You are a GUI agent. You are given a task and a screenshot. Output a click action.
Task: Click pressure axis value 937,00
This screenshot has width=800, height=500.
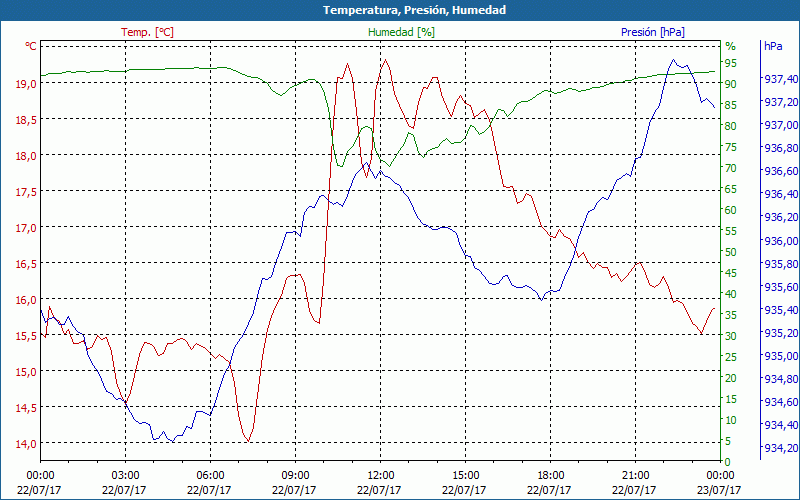tap(781, 126)
